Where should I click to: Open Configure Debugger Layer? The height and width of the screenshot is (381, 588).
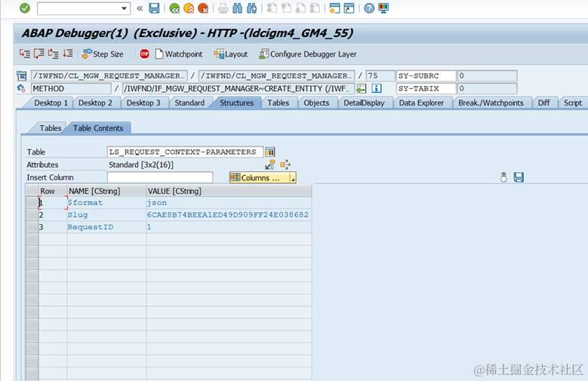pos(308,54)
